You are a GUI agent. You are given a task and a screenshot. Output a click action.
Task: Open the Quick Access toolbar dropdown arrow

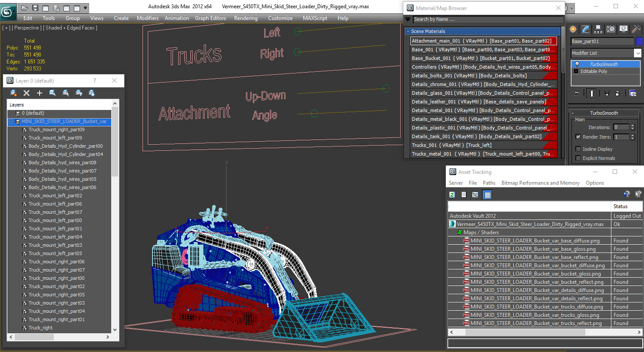[x=86, y=8]
